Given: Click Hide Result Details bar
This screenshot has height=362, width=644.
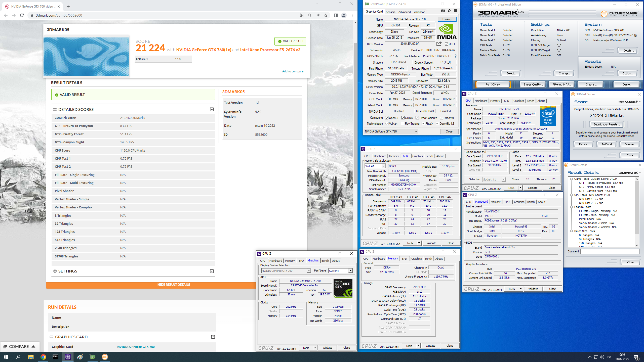Looking at the screenshot, I should tap(174, 285).
